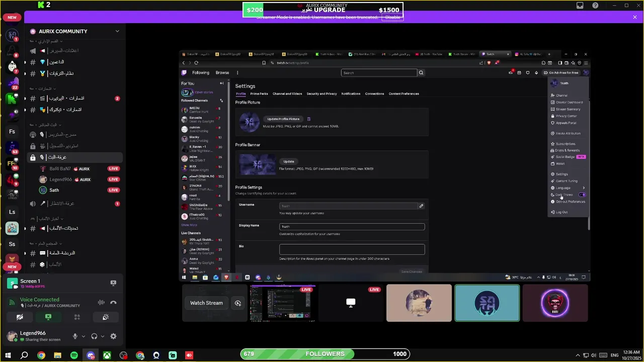The height and width of the screenshot is (362, 644).
Task: Open Spotify from the Windows taskbar
Action: coord(74,355)
